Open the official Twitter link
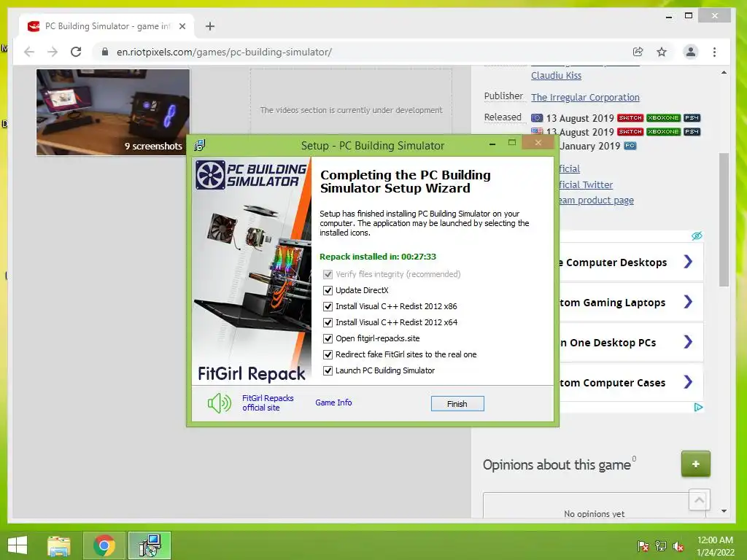Image resolution: width=747 pixels, height=560 pixels. click(x=586, y=184)
